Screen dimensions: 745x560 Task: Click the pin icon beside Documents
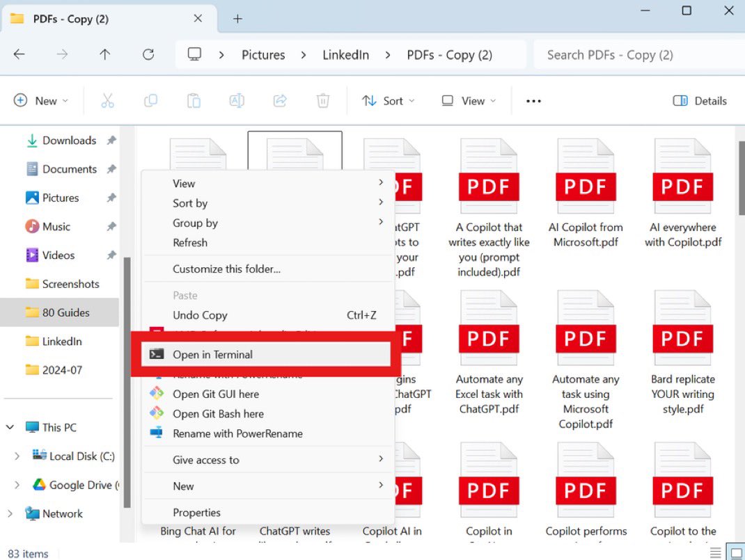click(x=111, y=168)
